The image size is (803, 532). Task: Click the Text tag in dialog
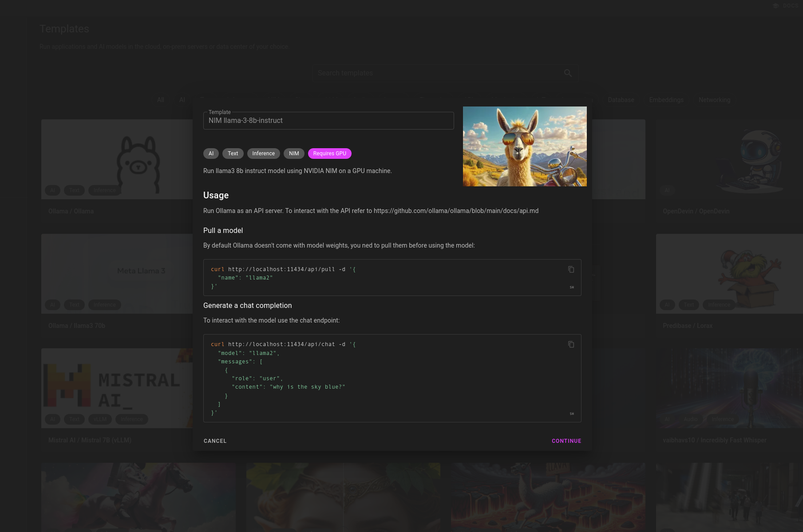[x=233, y=154]
